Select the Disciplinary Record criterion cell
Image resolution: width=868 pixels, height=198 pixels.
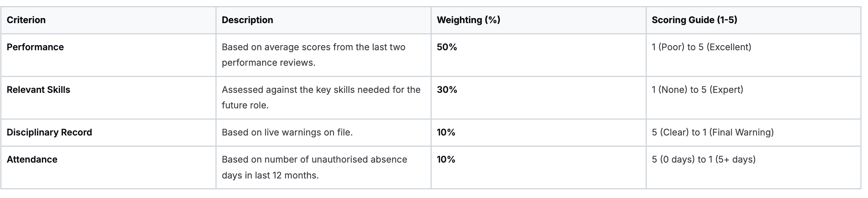pos(49,133)
